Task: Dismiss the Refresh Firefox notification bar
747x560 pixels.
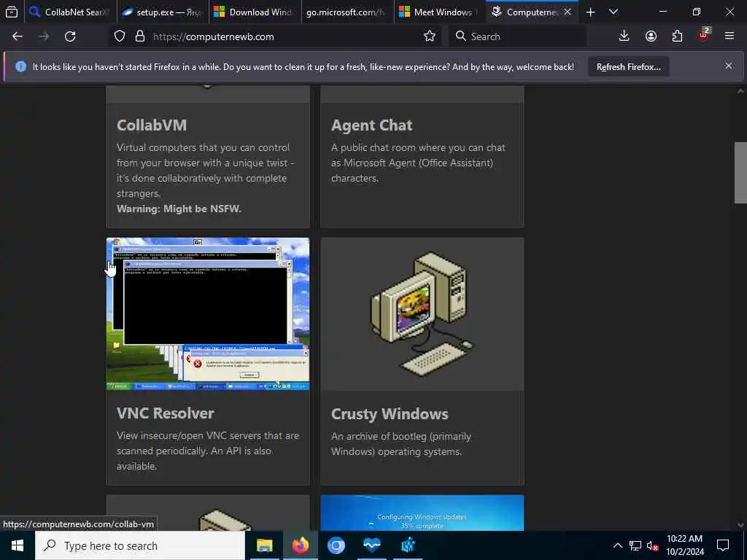Action: click(729, 66)
